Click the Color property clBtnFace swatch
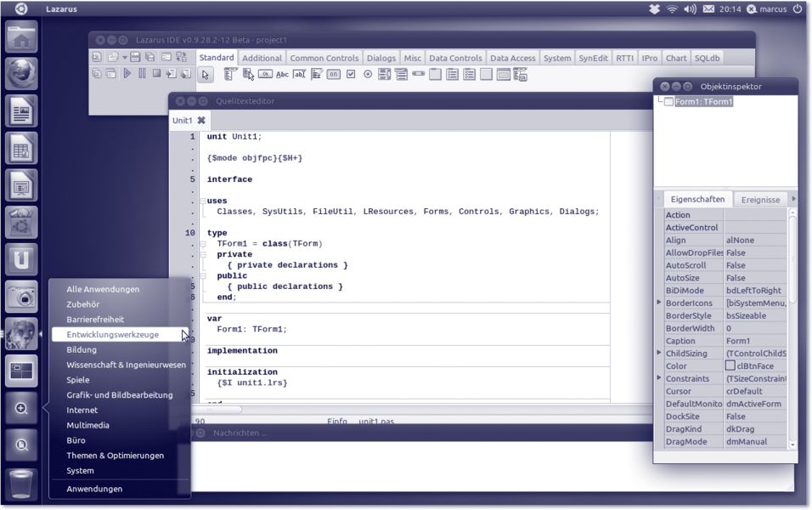This screenshot has height=510, width=812. click(730, 365)
